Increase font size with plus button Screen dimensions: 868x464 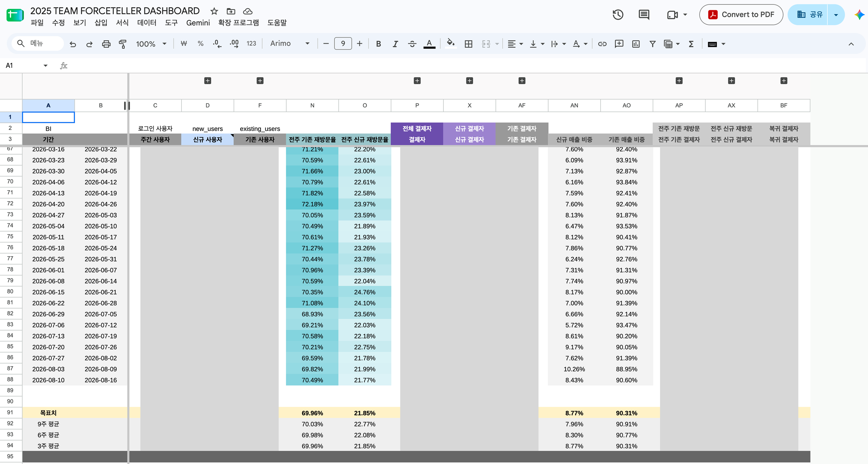[360, 43]
